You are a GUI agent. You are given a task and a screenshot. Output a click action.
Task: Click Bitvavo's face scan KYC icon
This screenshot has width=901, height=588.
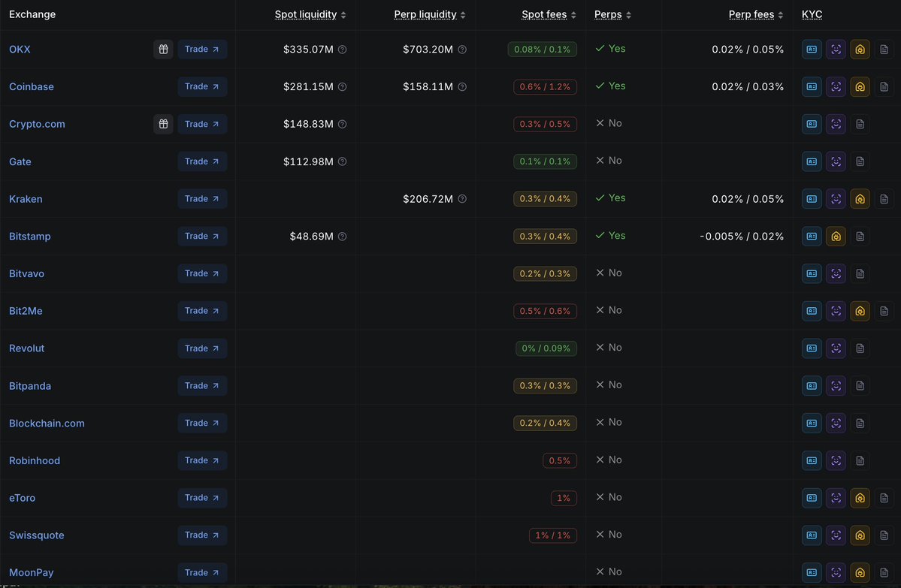click(x=836, y=273)
